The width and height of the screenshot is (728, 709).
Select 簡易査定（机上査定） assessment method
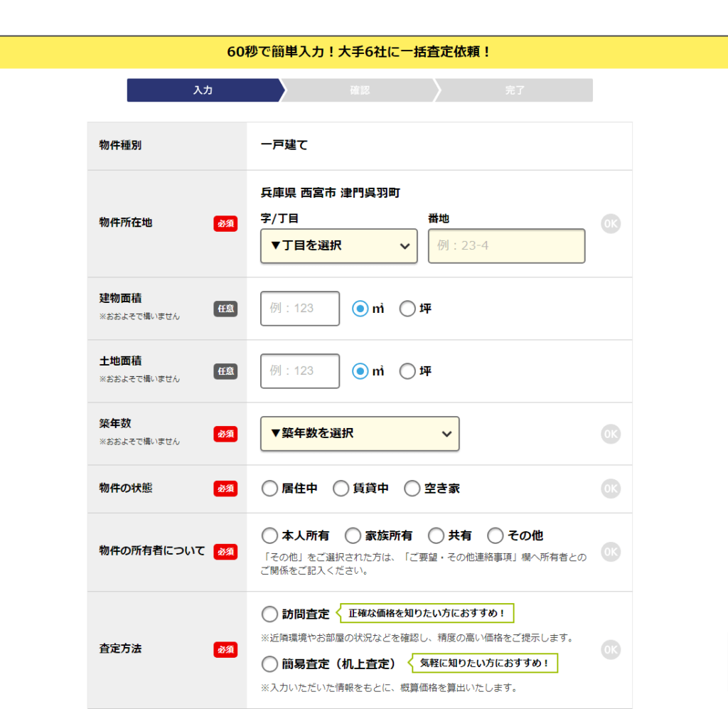269,664
